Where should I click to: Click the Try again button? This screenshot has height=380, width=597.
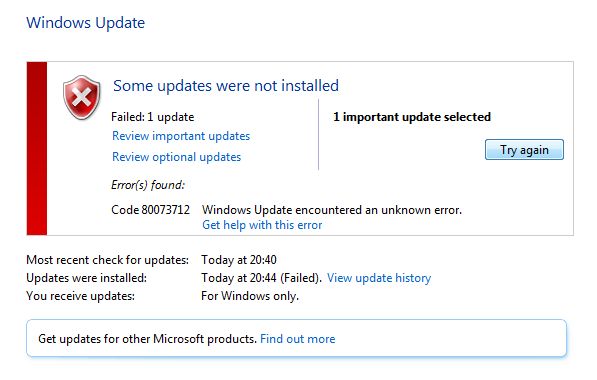click(x=524, y=150)
